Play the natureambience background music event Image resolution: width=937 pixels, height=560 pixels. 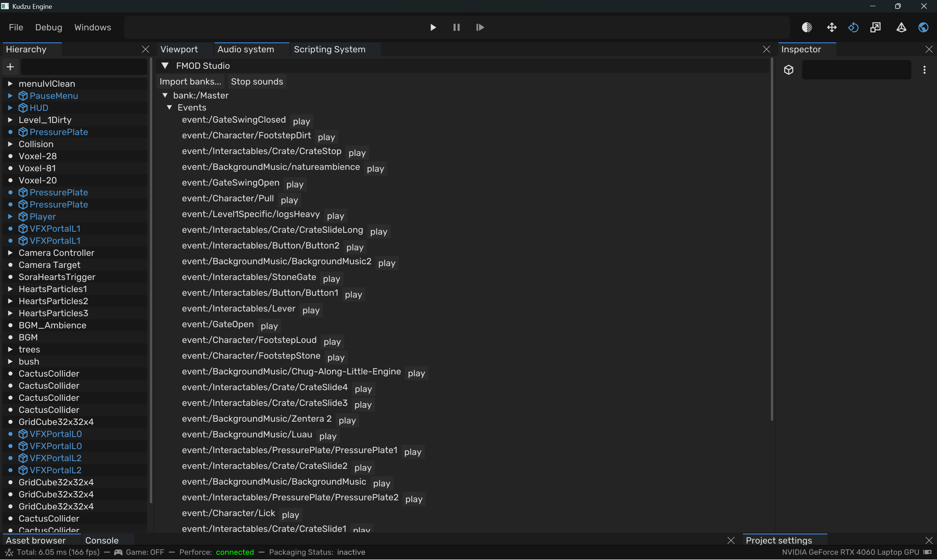point(375,169)
